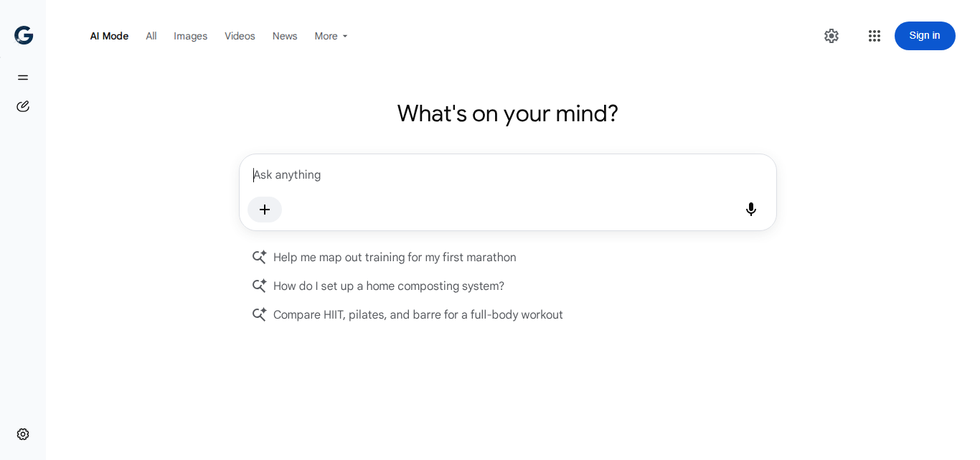Choose home composting system suggestion
This screenshot has height=460, width=980.
click(x=389, y=286)
